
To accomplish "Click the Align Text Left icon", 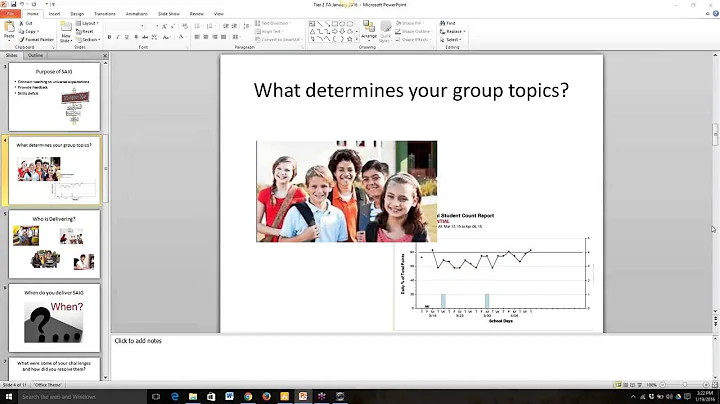I will [x=197, y=37].
